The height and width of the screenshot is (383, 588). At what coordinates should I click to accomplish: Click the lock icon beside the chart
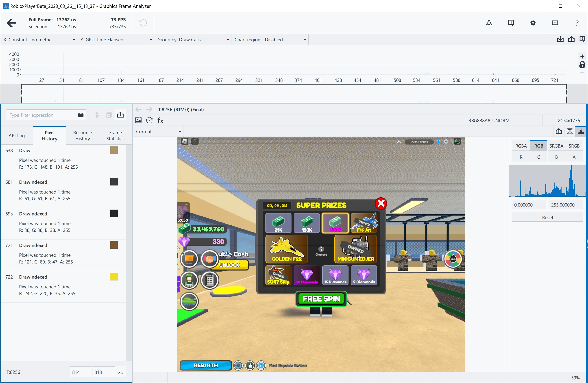tap(582, 65)
